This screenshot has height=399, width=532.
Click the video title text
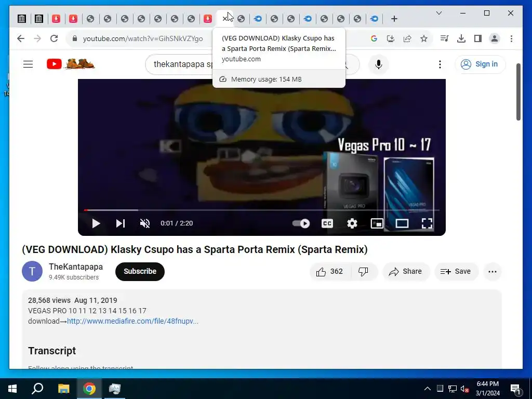(x=195, y=249)
